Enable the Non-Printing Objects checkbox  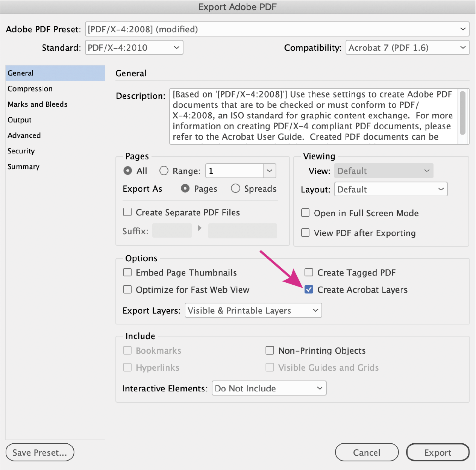click(270, 350)
